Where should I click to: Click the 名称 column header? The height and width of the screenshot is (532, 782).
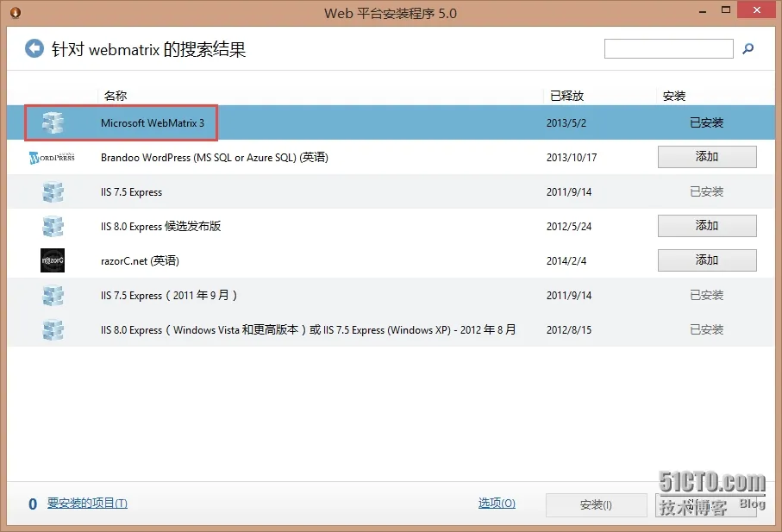[x=116, y=95]
